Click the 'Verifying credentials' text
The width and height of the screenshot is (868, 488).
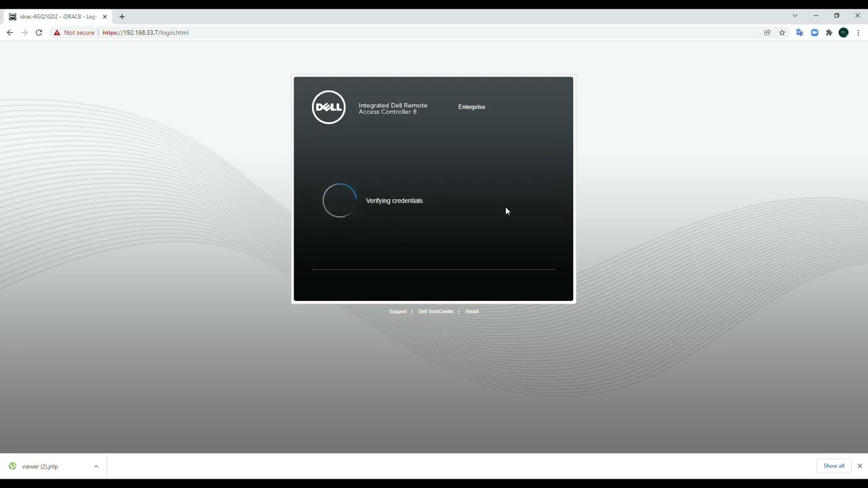coord(394,201)
